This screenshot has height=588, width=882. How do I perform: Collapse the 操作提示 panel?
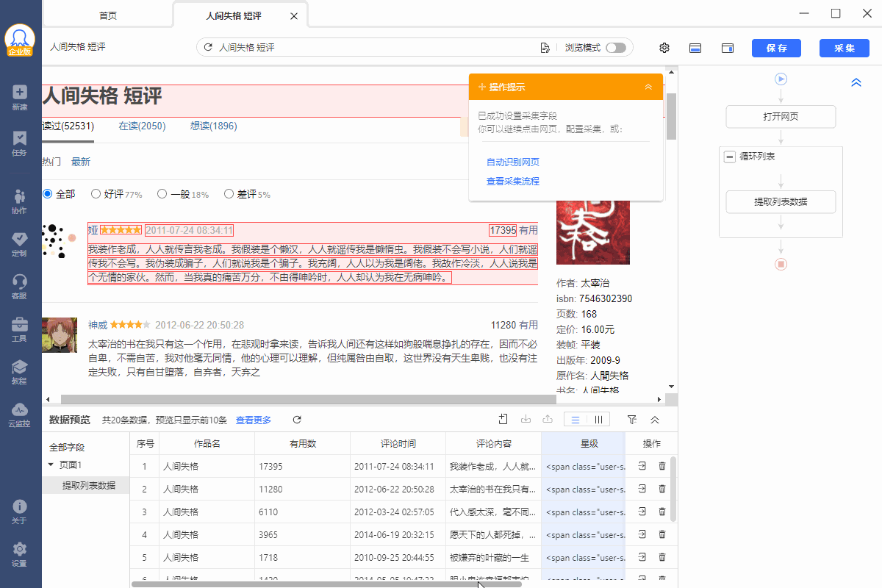coord(648,87)
